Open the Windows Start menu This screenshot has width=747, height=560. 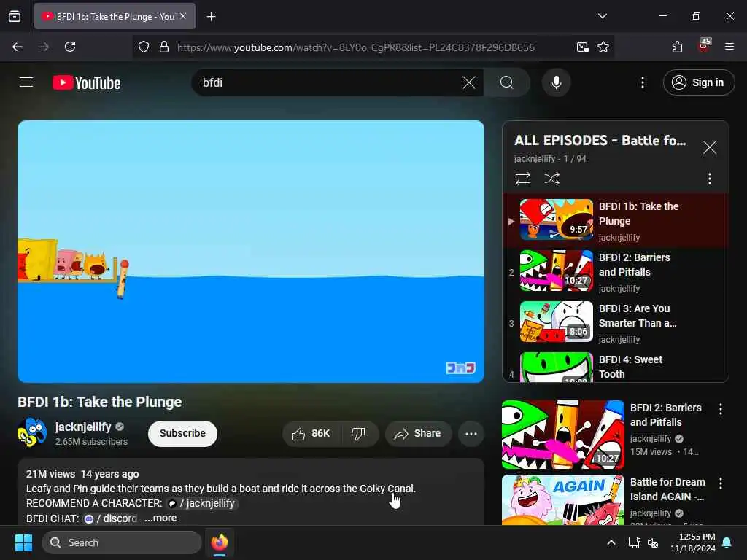(x=23, y=542)
